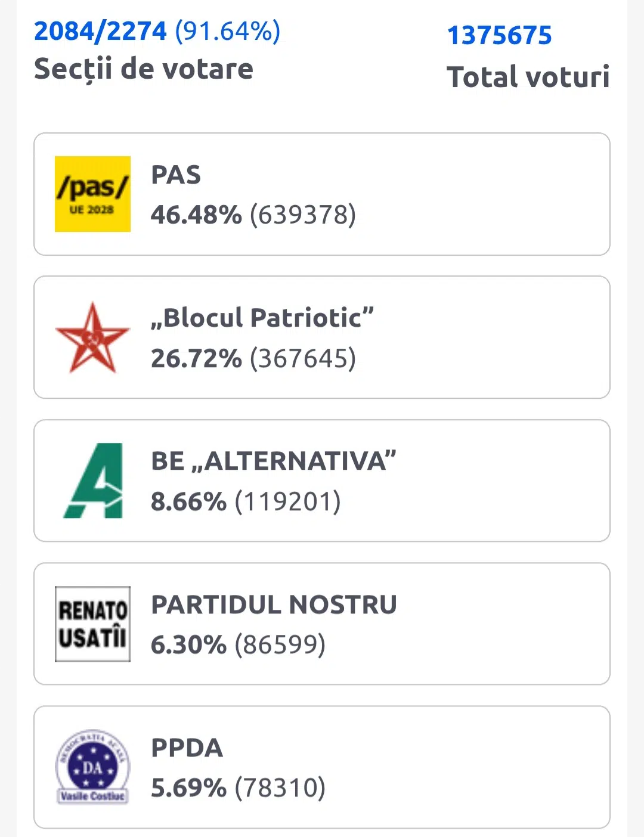Click the 5.69% vote result
This screenshot has width=644, height=837.
[188, 788]
